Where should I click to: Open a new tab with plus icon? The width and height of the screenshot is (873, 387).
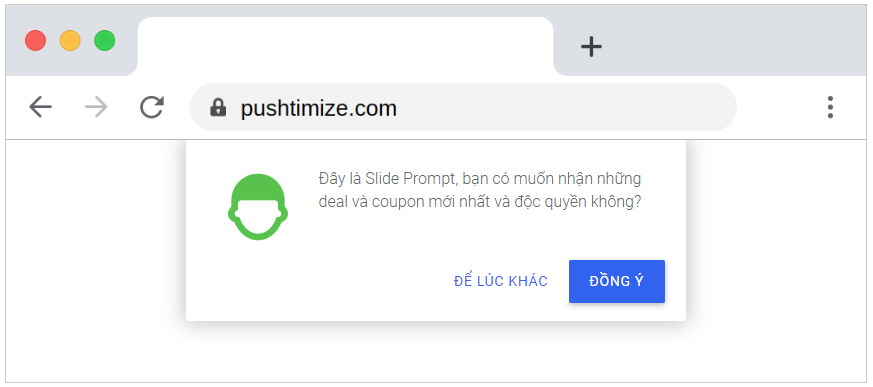click(x=591, y=46)
